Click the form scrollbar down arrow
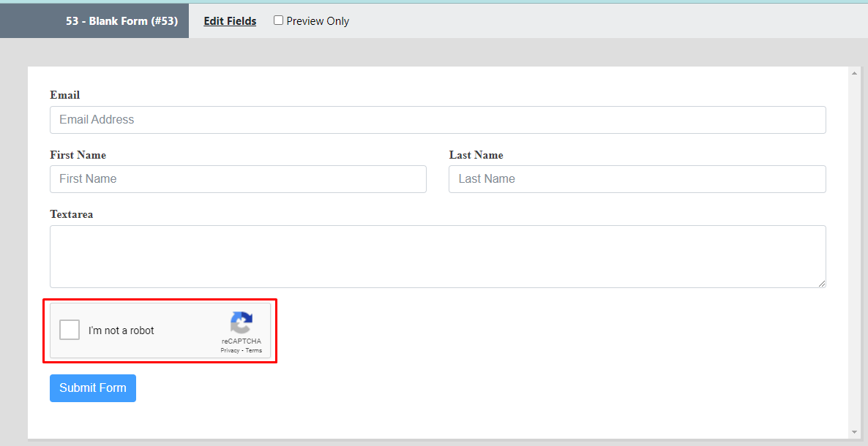 point(854,432)
